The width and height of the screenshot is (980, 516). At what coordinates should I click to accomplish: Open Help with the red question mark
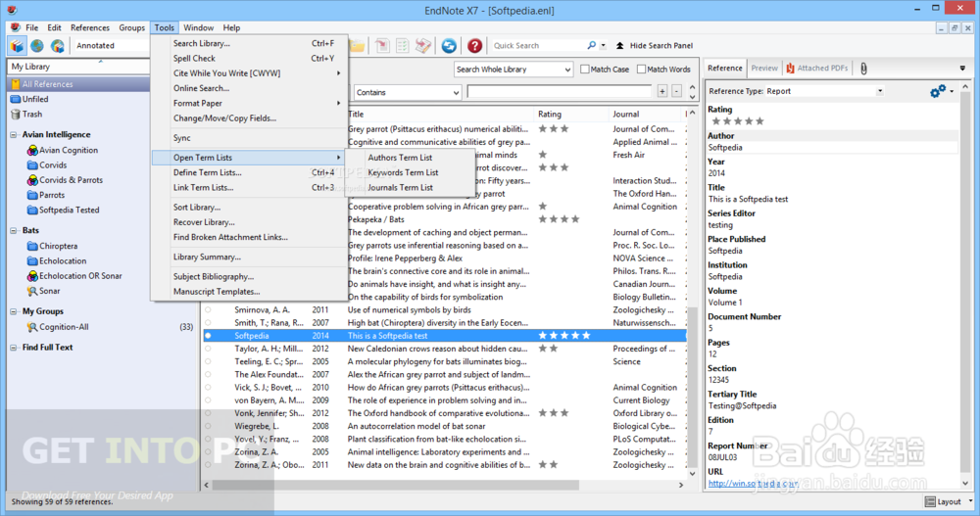pyautogui.click(x=475, y=46)
